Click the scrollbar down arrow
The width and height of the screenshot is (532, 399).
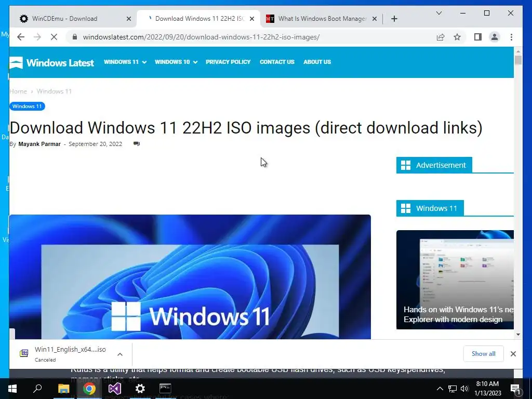point(518,335)
